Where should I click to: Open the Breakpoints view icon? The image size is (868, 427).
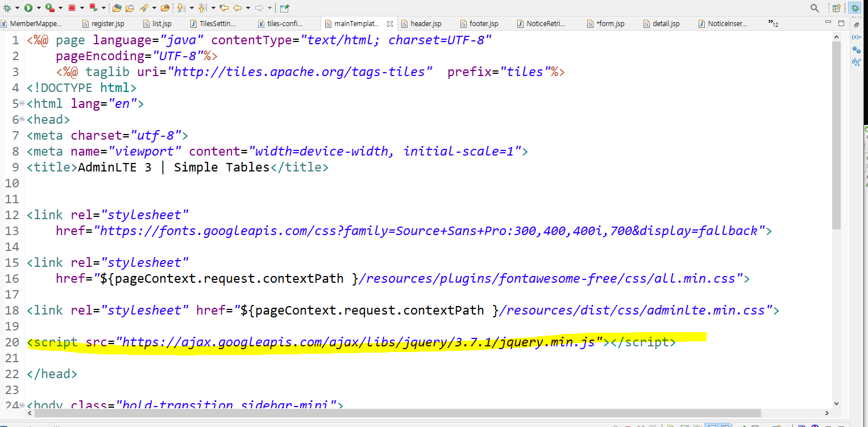coord(856,50)
